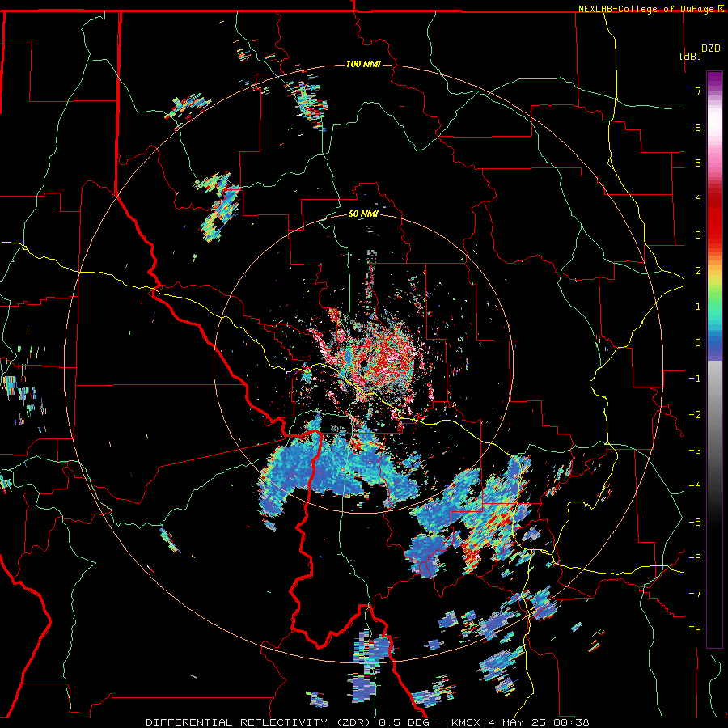The image size is (728, 728).
Task: Click the -6 value on the scale
Action: click(x=695, y=558)
